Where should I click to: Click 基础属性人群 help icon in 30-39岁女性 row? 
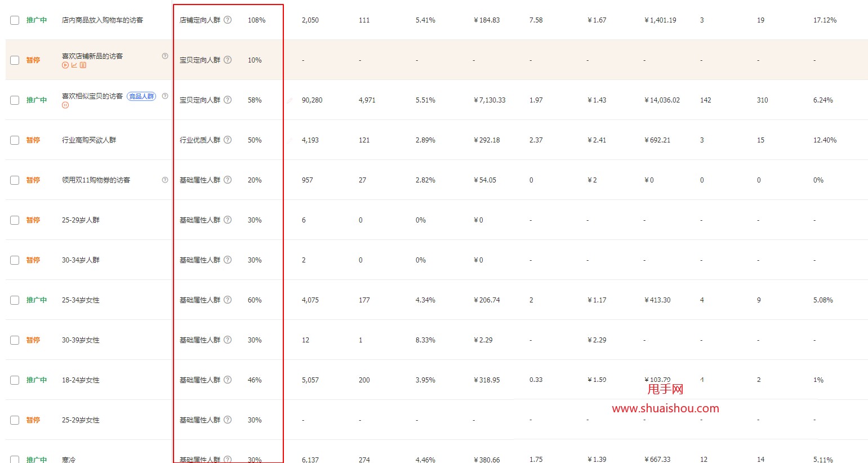click(x=228, y=340)
